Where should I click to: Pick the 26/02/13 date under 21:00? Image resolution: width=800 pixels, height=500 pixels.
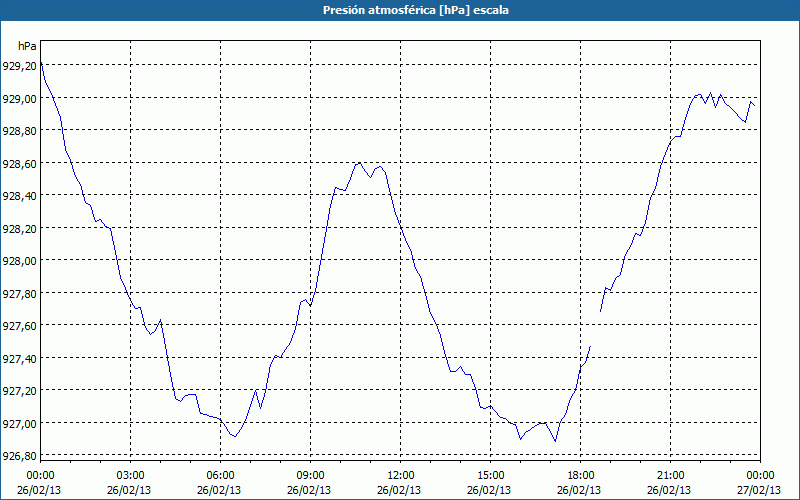(x=669, y=490)
